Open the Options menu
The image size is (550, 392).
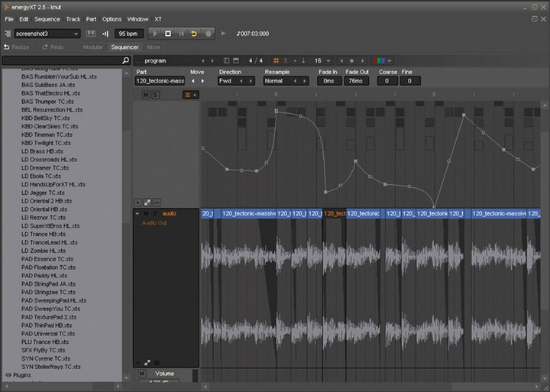112,19
